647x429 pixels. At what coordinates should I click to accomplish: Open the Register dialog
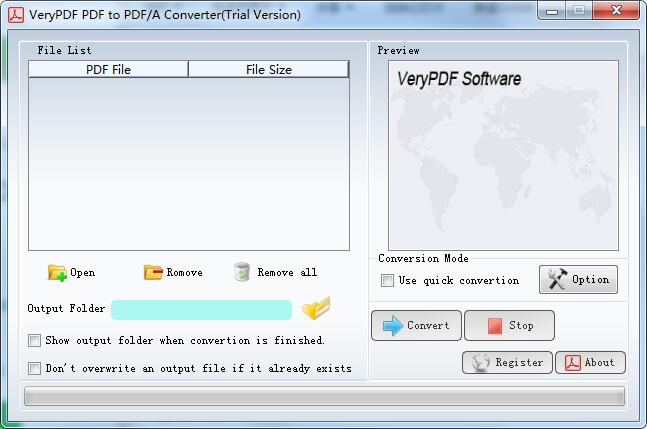tap(507, 363)
